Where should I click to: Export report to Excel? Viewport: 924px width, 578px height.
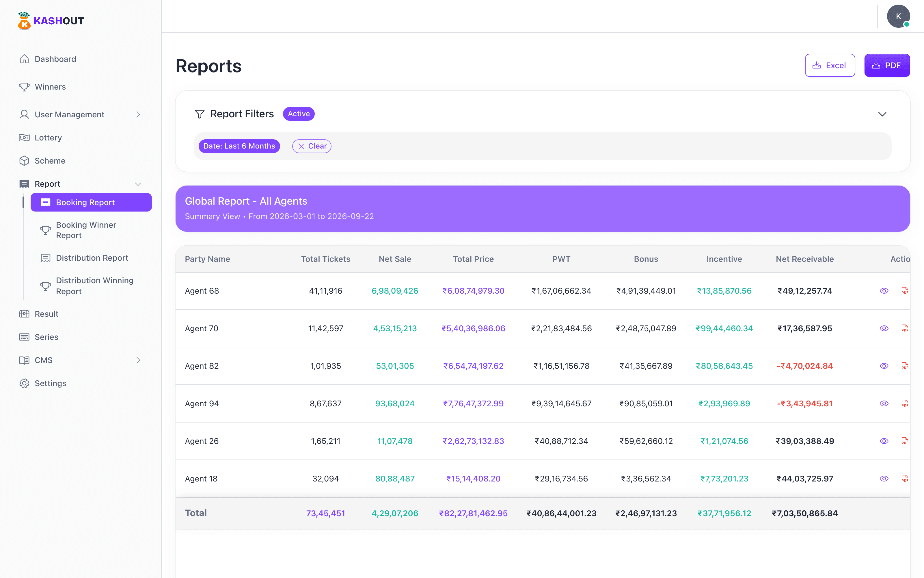point(830,65)
